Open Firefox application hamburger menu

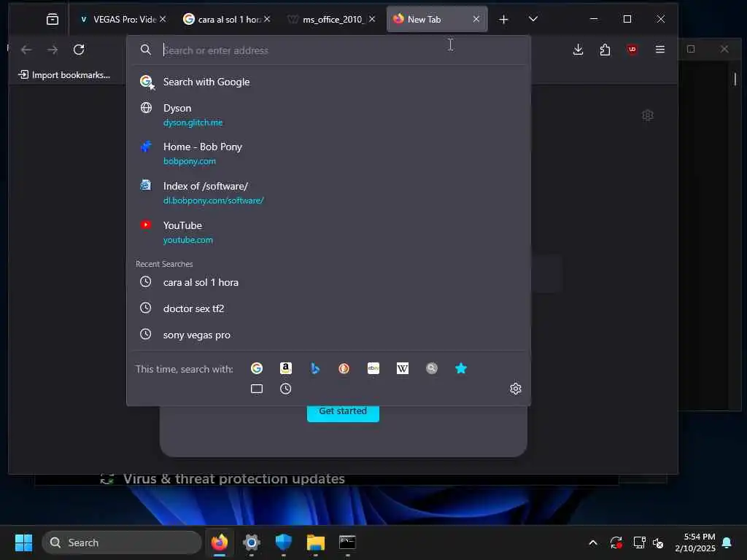tap(659, 50)
